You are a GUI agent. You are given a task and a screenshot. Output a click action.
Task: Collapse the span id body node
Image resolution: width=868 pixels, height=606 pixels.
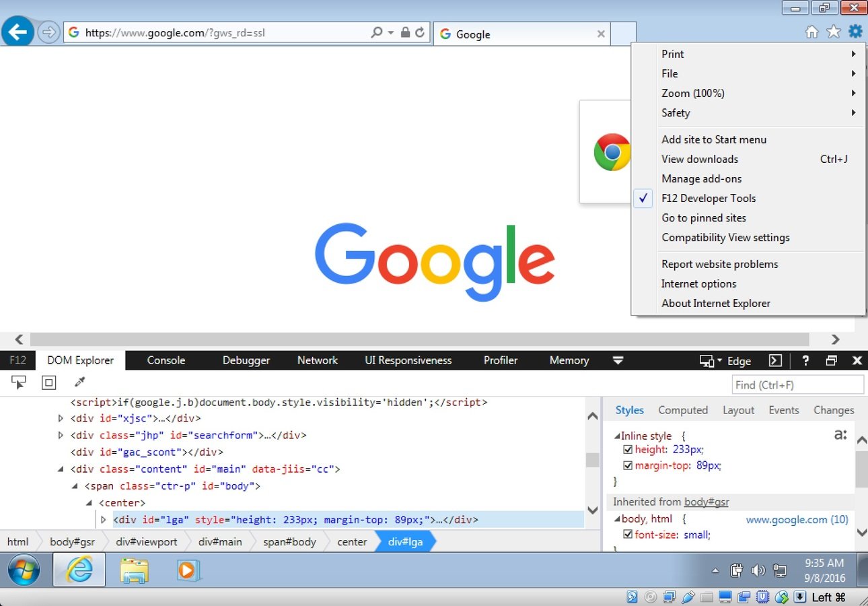click(75, 486)
